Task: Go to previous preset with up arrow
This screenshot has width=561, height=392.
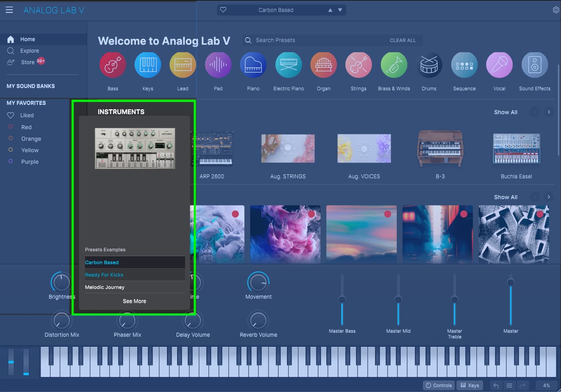Action: coord(330,10)
